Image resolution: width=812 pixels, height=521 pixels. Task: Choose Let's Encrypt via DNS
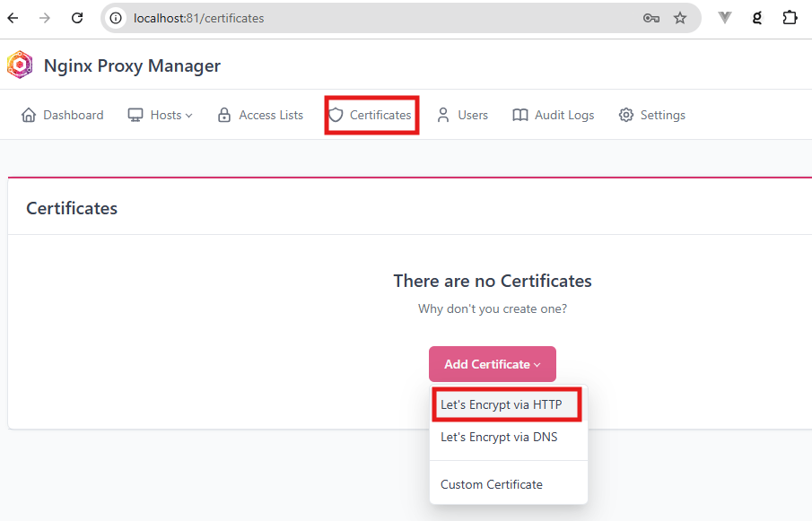coord(509,438)
